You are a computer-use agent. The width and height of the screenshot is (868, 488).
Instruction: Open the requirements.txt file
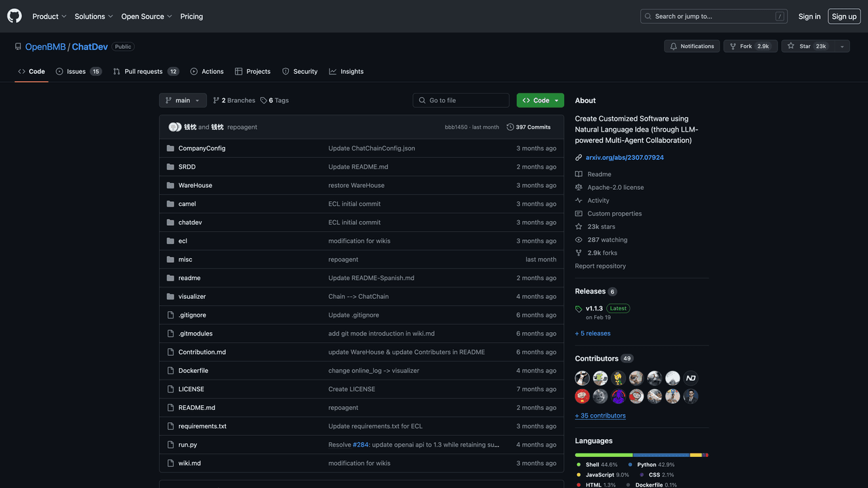click(x=202, y=426)
